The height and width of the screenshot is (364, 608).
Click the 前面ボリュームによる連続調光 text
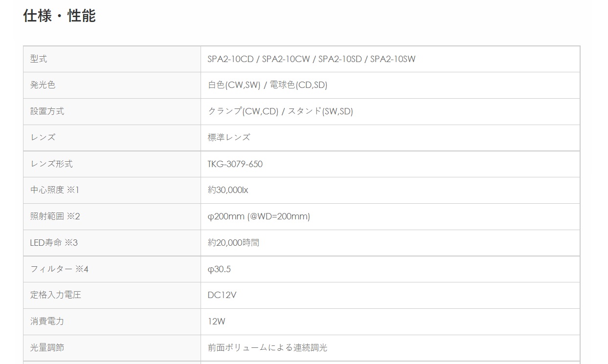pos(268,347)
